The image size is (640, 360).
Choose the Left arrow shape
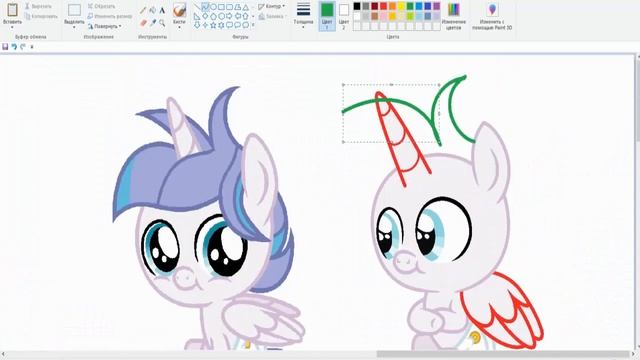[238, 16]
